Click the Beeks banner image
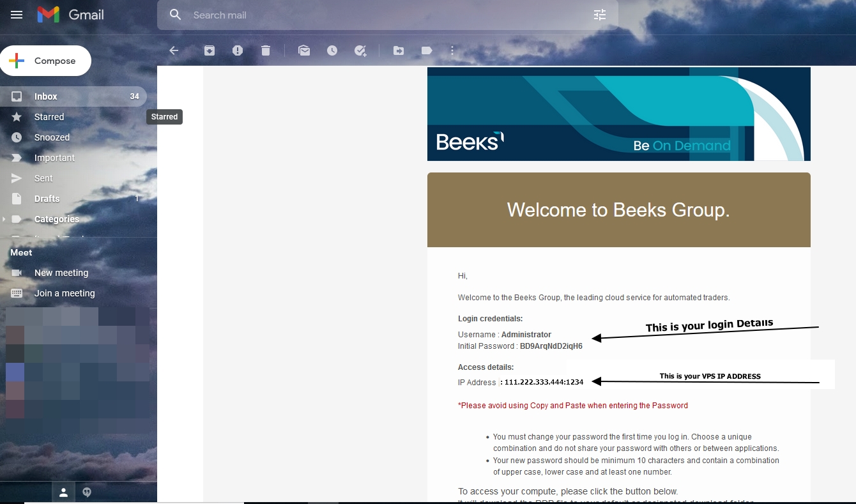The width and height of the screenshot is (856, 504). coord(618,114)
